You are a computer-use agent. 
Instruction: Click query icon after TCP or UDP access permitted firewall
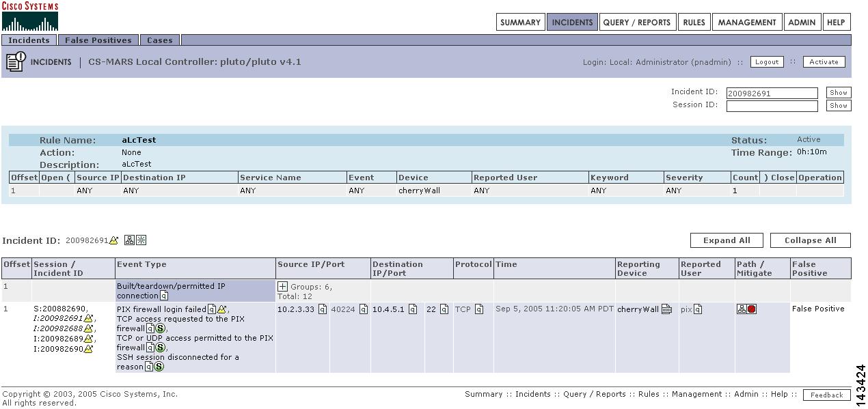point(150,348)
